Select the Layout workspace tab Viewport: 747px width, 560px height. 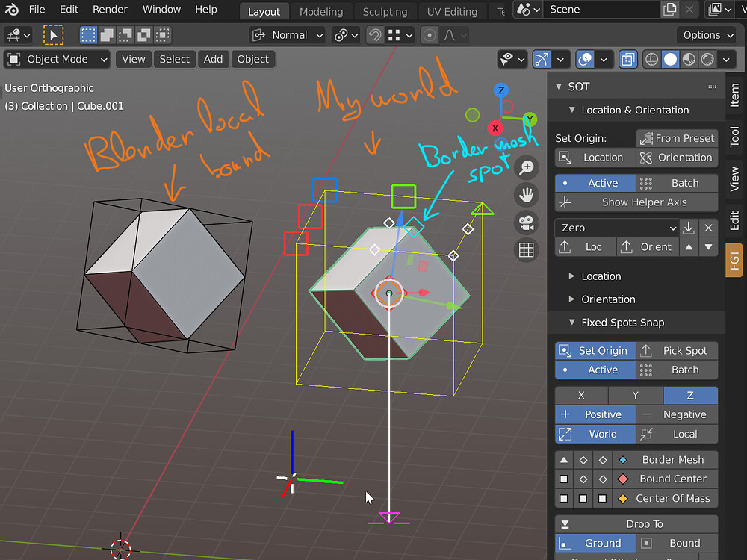point(264,11)
